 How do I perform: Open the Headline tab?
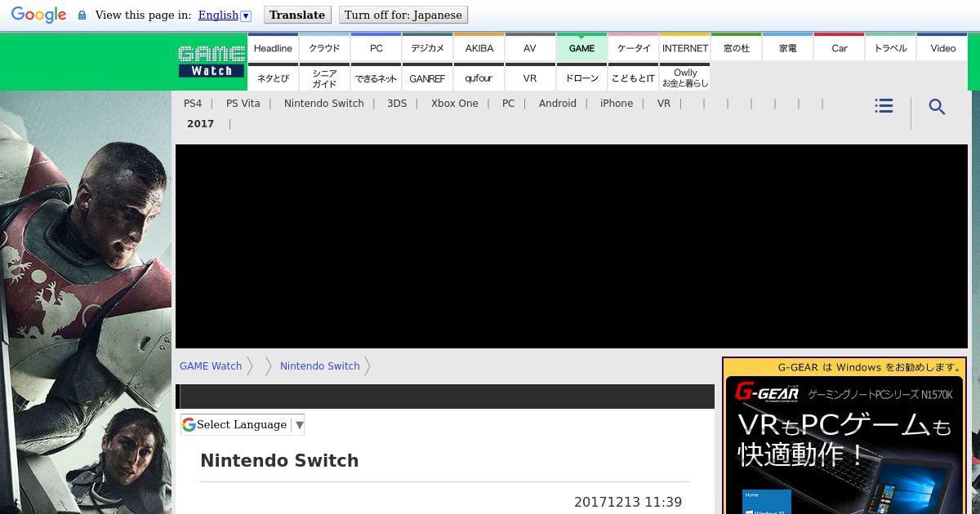[x=273, y=47]
